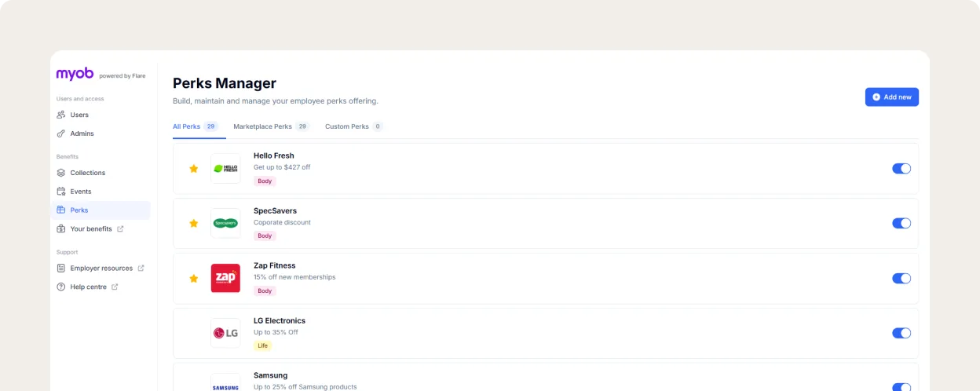Click the Events calendar icon

[61, 192]
